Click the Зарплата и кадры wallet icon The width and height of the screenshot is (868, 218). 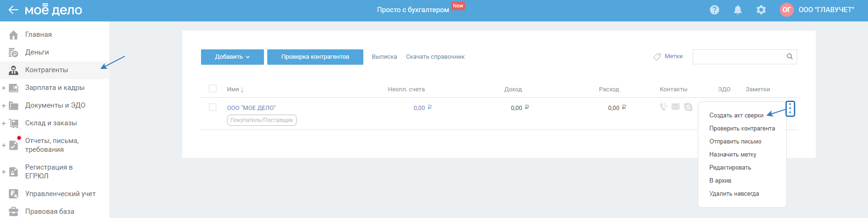pos(14,88)
